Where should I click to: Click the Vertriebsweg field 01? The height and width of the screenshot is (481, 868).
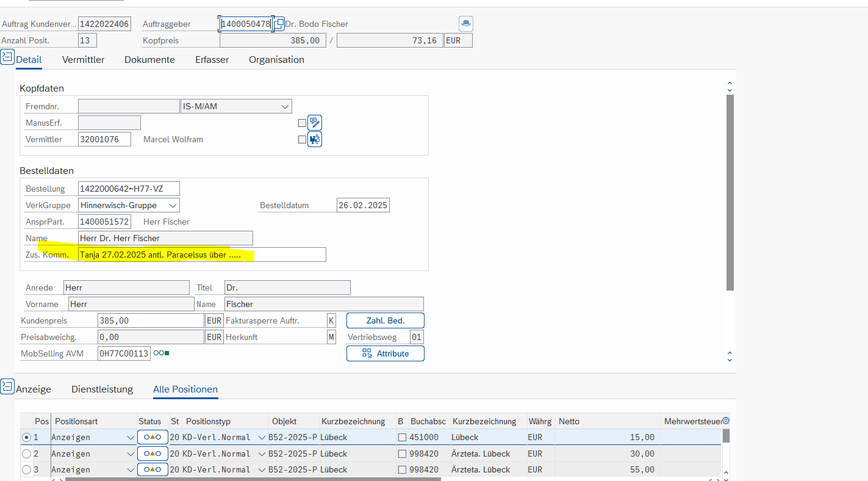[416, 337]
